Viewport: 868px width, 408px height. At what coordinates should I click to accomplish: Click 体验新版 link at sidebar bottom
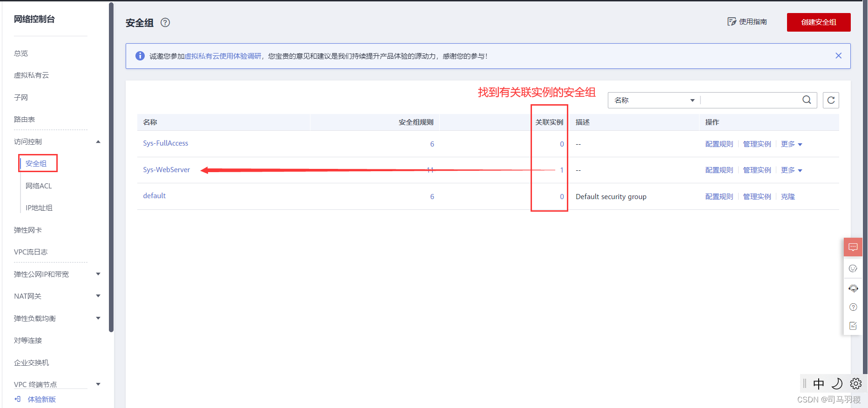click(x=41, y=400)
